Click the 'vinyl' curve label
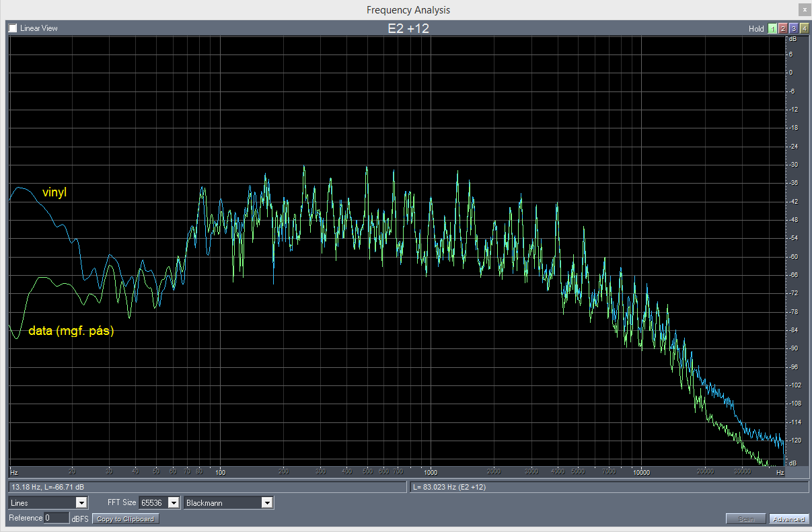812x532 pixels. pos(54,192)
